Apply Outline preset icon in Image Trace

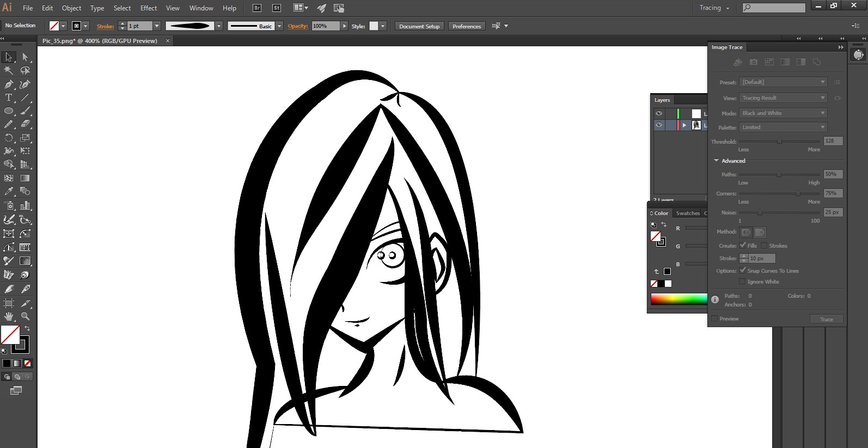817,62
